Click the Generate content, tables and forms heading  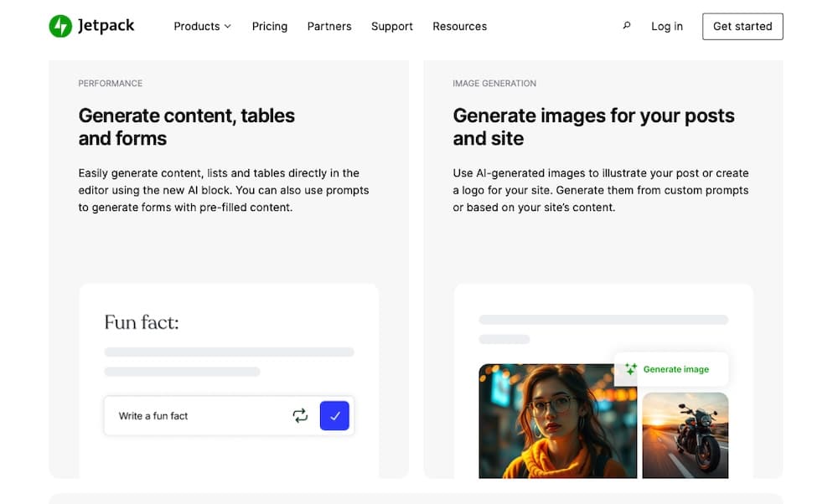(186, 126)
